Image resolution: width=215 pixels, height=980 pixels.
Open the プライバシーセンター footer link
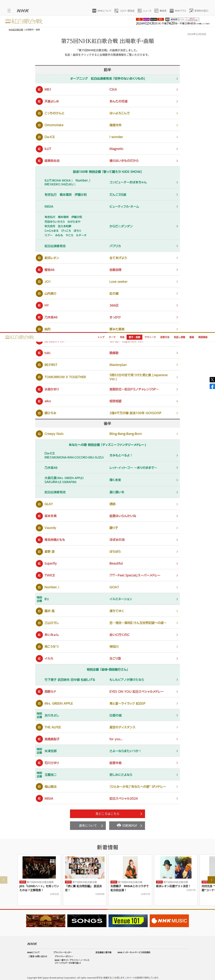pos(62,952)
